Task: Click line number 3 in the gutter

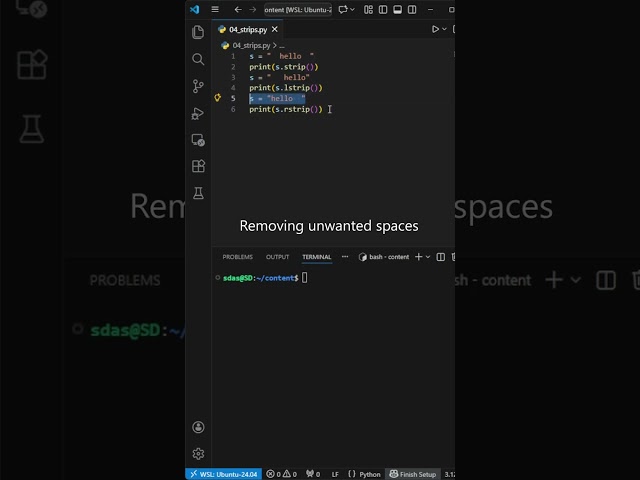Action: pos(233,77)
